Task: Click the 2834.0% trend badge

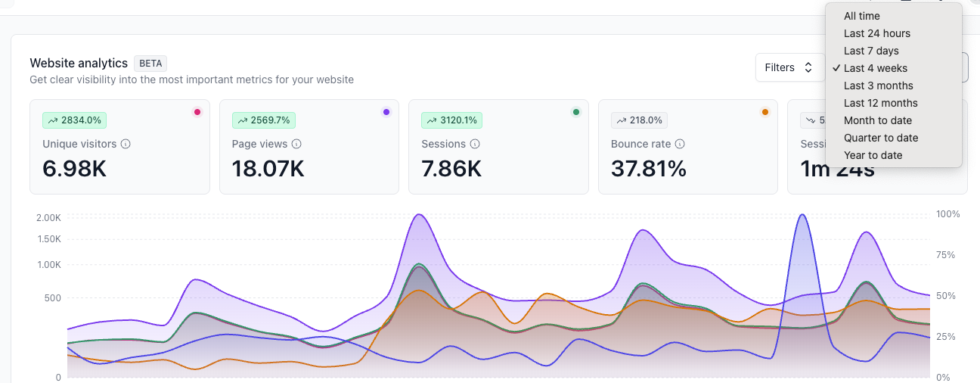Action: [75, 120]
